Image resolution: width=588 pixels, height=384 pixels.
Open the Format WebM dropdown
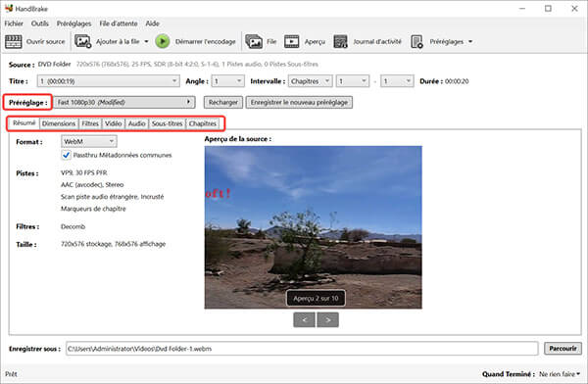[x=89, y=141]
